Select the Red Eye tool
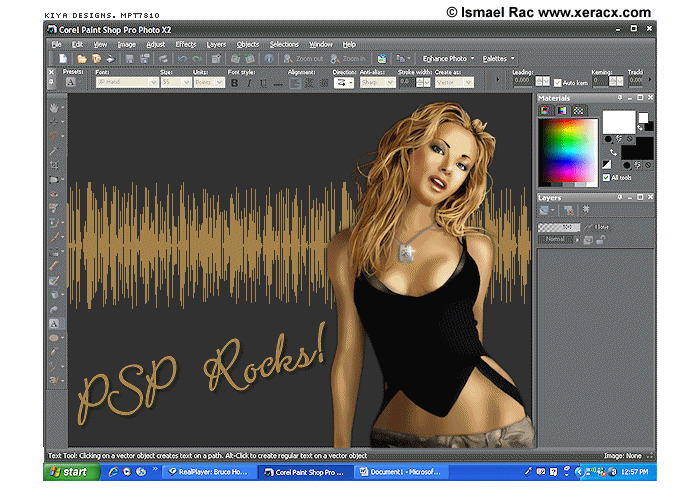Image resolution: width=700 pixels, height=500 pixels. tap(54, 194)
